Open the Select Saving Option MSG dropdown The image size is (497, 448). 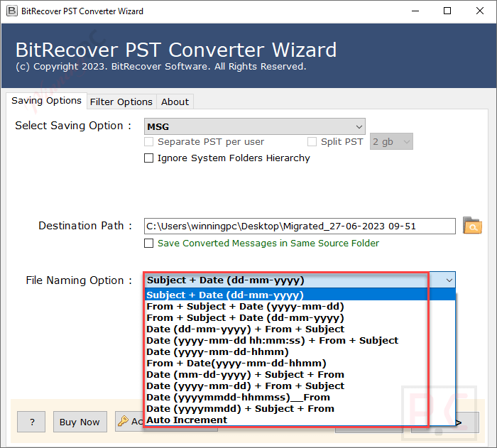tap(254, 126)
